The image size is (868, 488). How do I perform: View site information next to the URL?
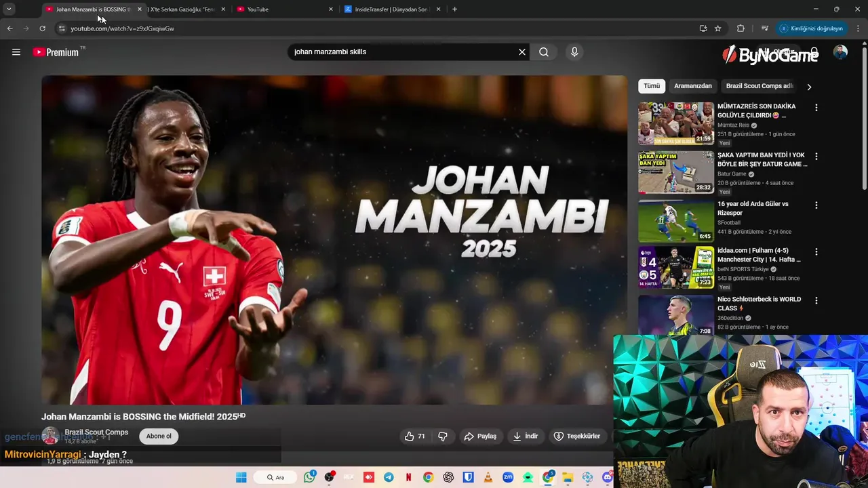(62, 28)
